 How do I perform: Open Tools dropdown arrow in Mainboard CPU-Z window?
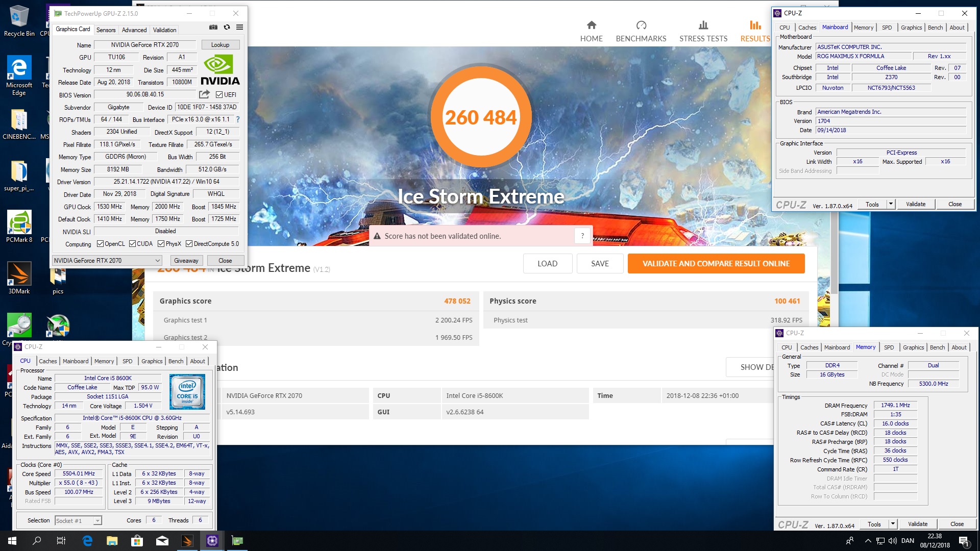[x=891, y=204]
